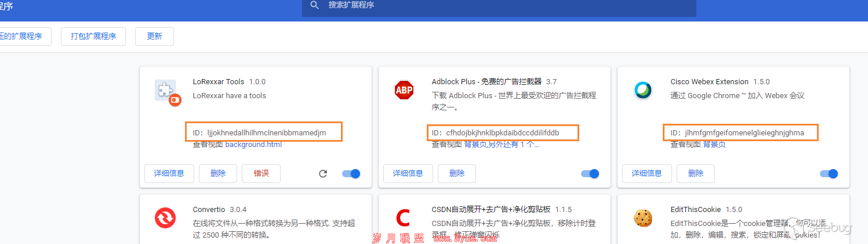The height and width of the screenshot is (244, 868).
Task: Open details 详细信息 for Cisco Webex
Action: pos(647,173)
